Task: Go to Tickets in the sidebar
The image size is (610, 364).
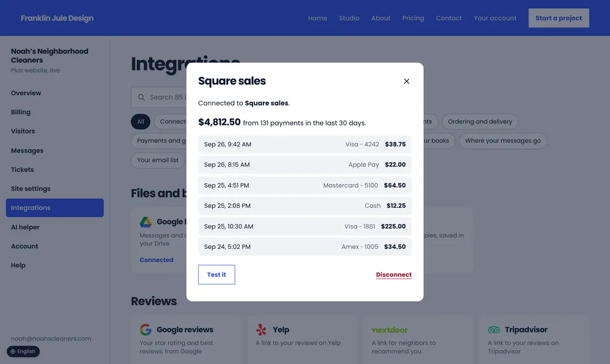Action: [22, 170]
